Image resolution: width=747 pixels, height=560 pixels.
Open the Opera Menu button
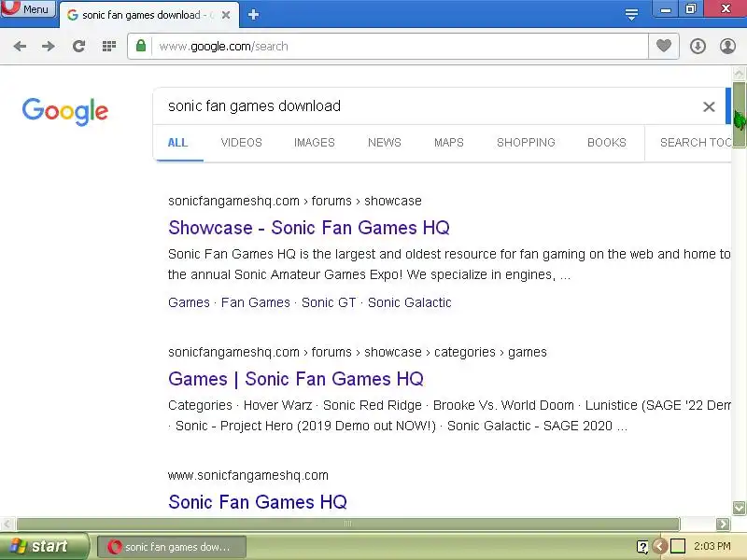point(28,8)
